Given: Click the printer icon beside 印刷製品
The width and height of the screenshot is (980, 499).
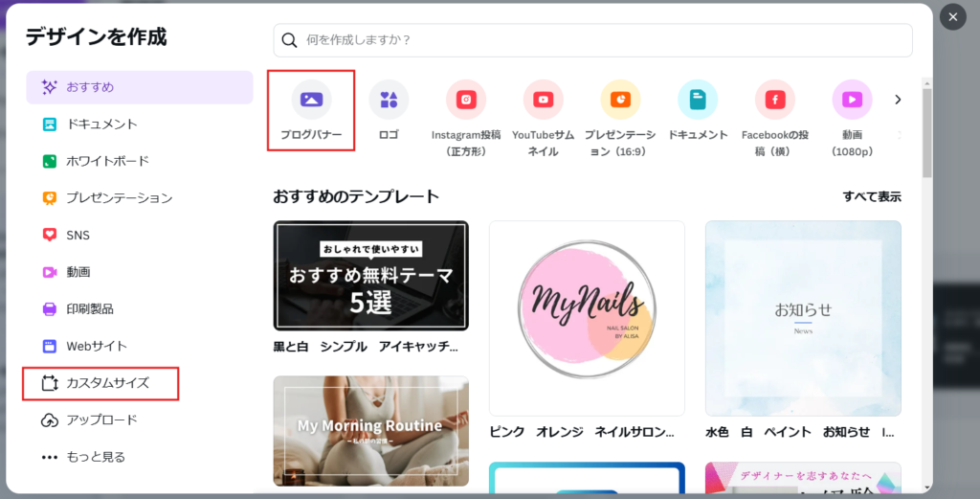Looking at the screenshot, I should tap(50, 309).
